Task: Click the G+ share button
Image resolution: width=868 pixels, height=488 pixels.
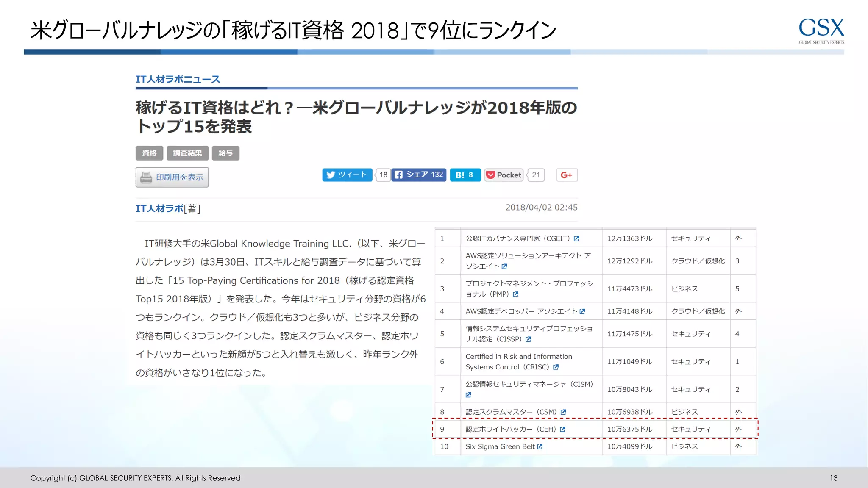Action: [x=567, y=175]
